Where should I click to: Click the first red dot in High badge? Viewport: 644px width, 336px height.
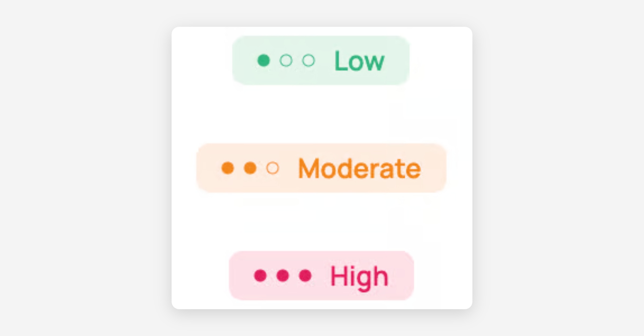tap(260, 275)
